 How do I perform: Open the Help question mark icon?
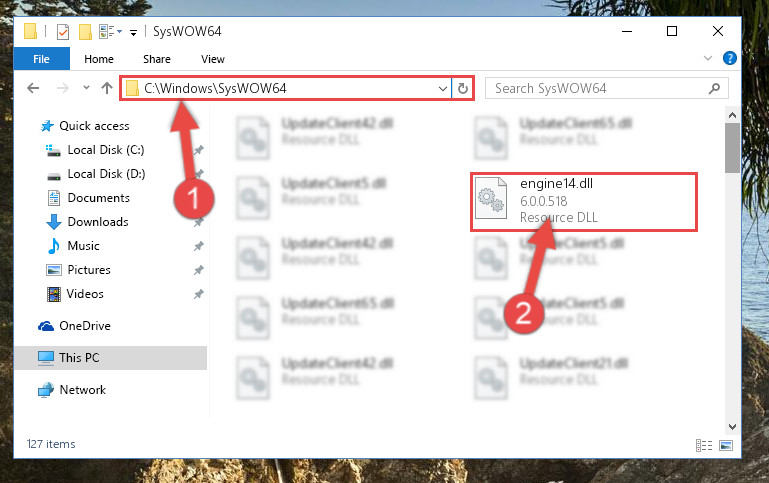729,58
